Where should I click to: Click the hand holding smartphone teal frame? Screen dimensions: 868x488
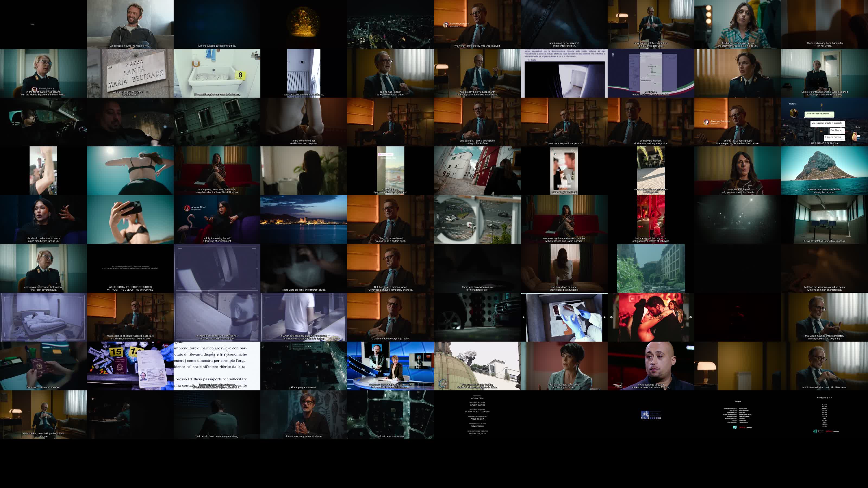[130, 220]
